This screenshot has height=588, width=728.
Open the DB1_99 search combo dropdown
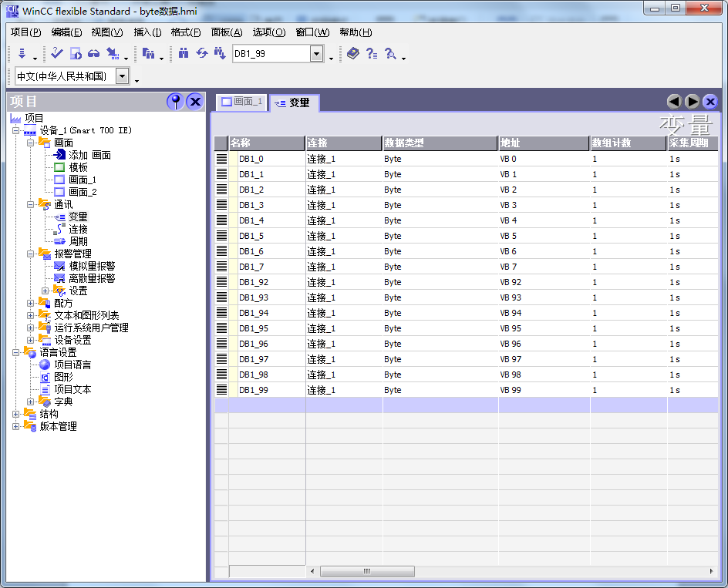tap(316, 54)
